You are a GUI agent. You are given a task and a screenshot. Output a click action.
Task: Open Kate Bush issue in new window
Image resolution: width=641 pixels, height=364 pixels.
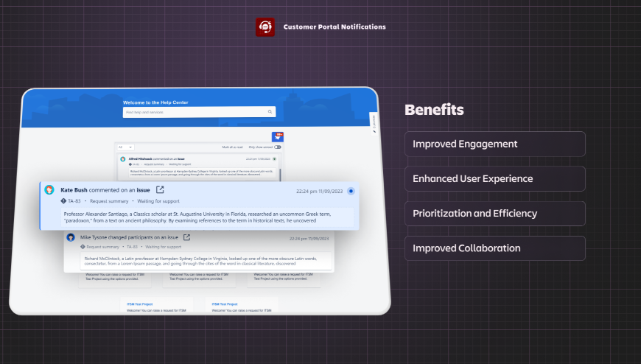click(160, 190)
